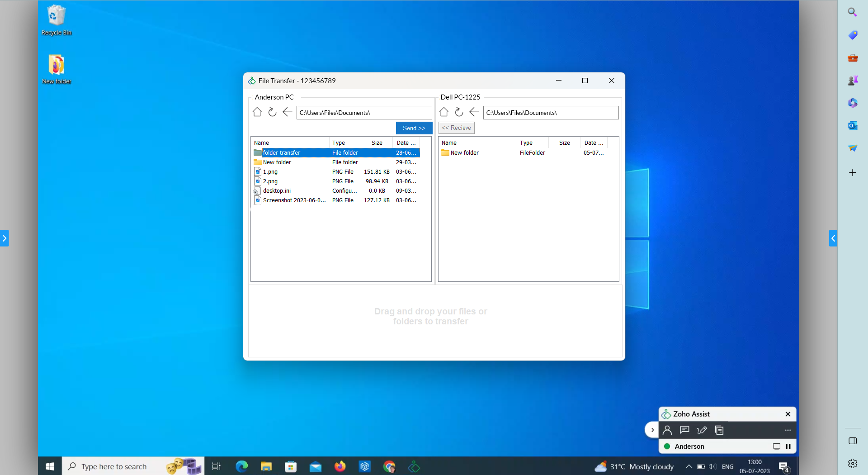The height and width of the screenshot is (475, 868).
Task: Open the chat panel in Zoho Assist
Action: (x=684, y=430)
